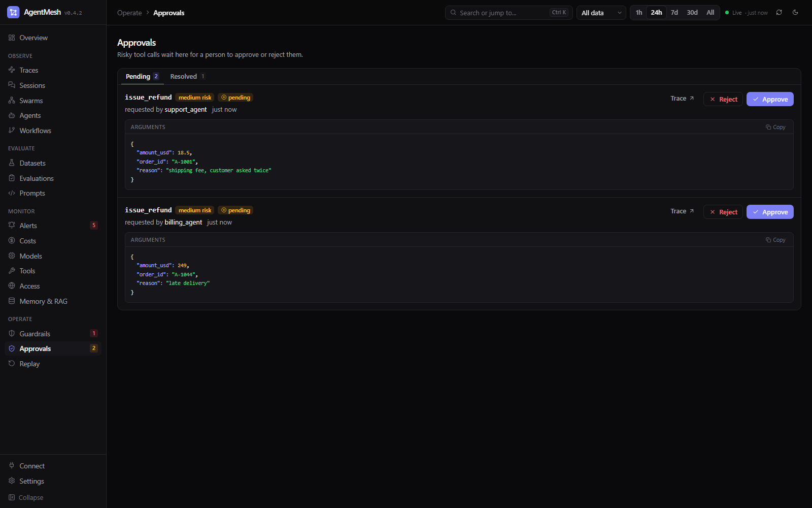Focus the Search or jump to field
The width and height of the screenshot is (812, 508).
point(509,13)
